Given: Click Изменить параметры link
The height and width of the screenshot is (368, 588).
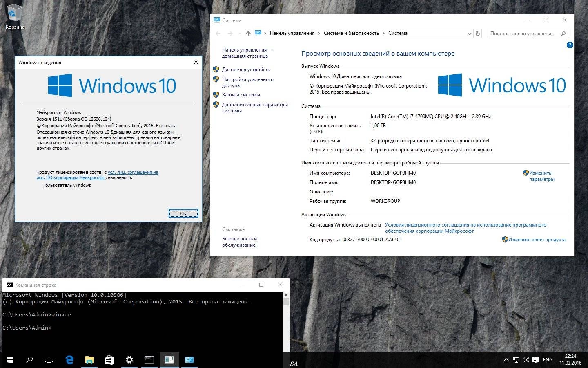Looking at the screenshot, I should pos(541,176).
